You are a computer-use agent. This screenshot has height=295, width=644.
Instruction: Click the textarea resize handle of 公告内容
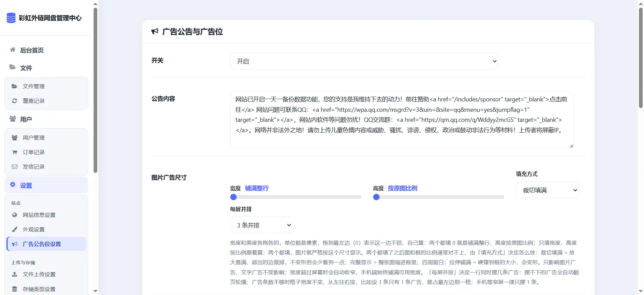click(x=571, y=146)
